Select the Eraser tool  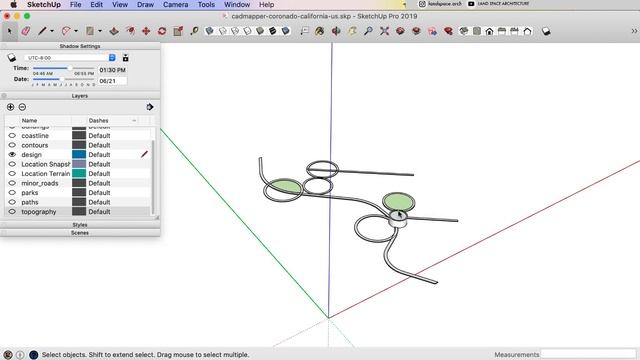tap(25, 31)
